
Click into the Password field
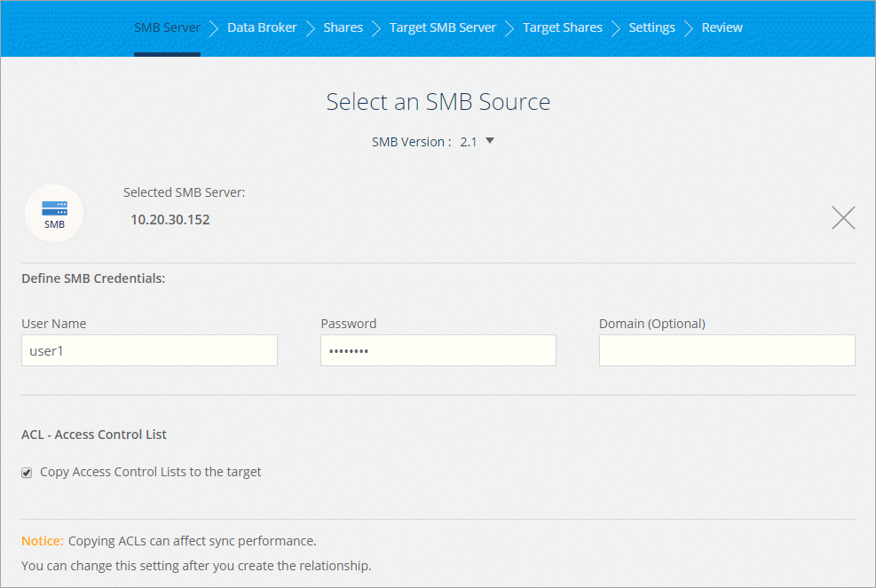pyautogui.click(x=438, y=350)
